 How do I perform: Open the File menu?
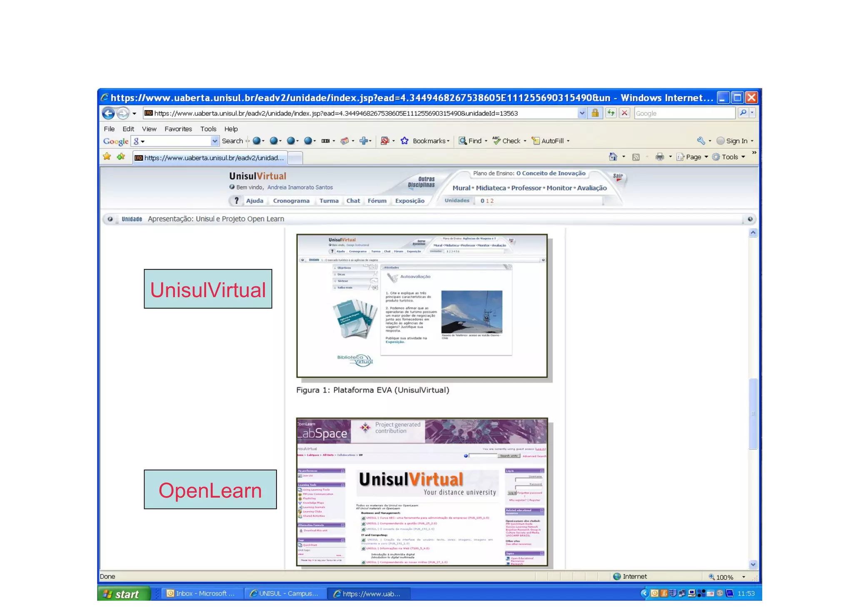pyautogui.click(x=109, y=129)
